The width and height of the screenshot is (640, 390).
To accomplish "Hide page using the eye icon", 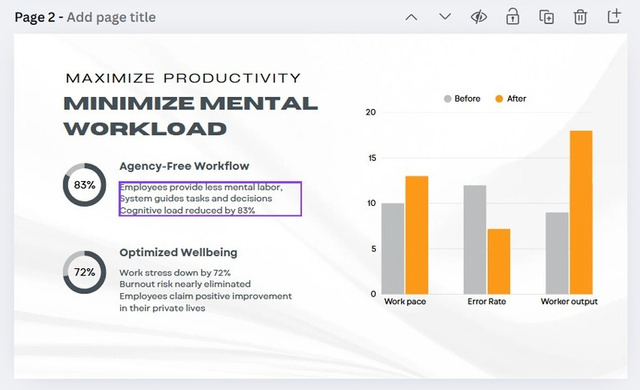I will (479, 17).
